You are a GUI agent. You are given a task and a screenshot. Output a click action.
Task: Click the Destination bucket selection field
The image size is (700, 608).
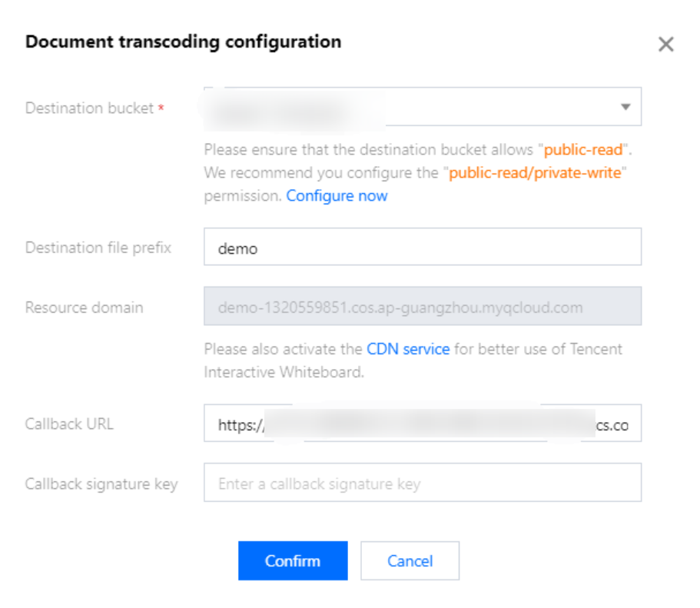pos(407,107)
